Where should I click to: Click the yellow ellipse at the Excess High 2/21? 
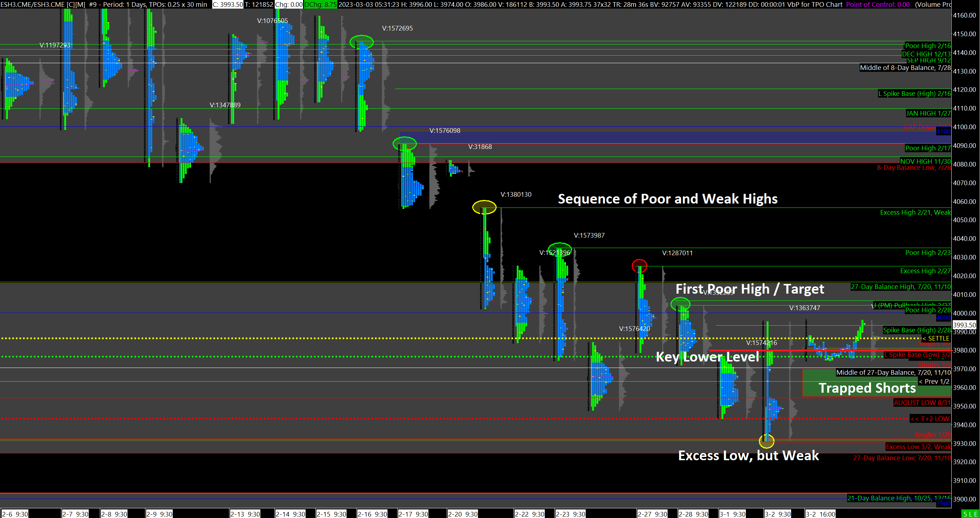coord(484,207)
